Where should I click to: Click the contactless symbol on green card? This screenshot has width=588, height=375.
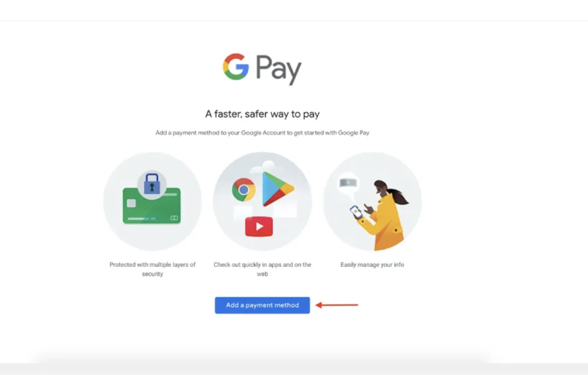pyautogui.click(x=174, y=218)
